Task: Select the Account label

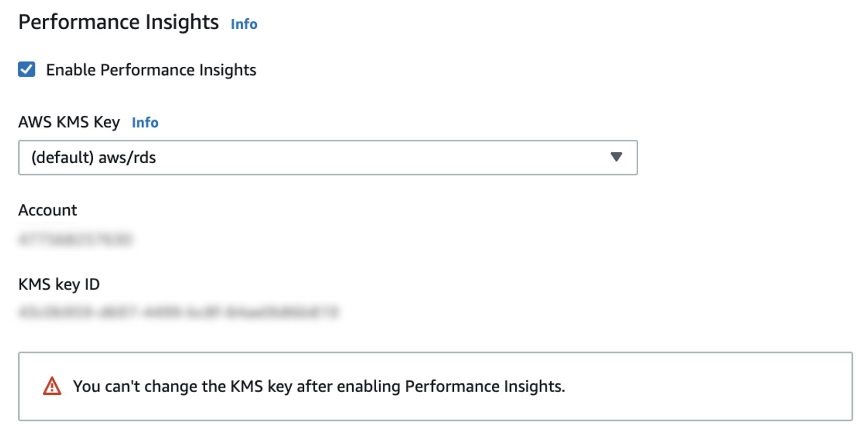Action: (x=47, y=210)
